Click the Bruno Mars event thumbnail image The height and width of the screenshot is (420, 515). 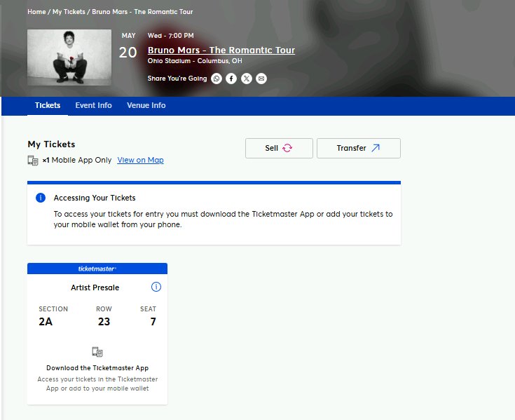(69, 57)
